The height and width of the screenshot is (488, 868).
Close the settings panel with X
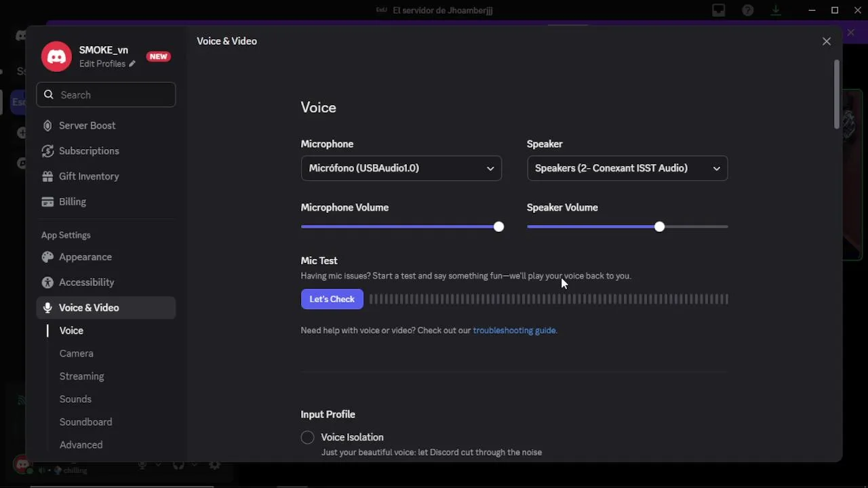click(x=827, y=41)
